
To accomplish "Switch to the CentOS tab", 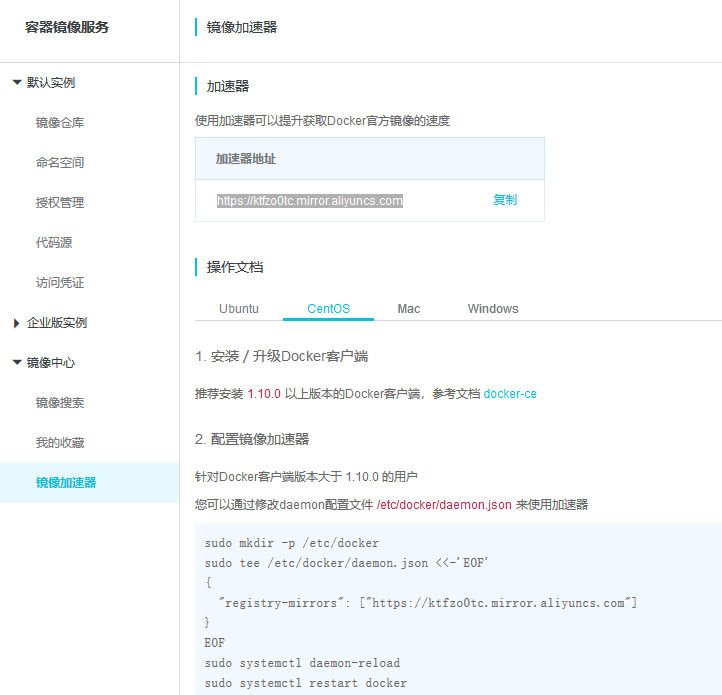I will point(328,309).
